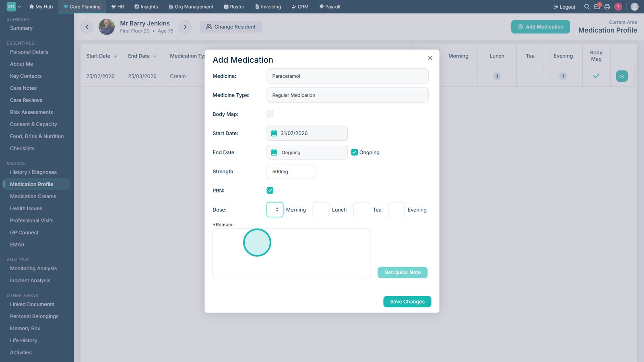Image resolution: width=644 pixels, height=362 pixels.
Task: Select Personal Details in sidebar
Action: (29, 52)
